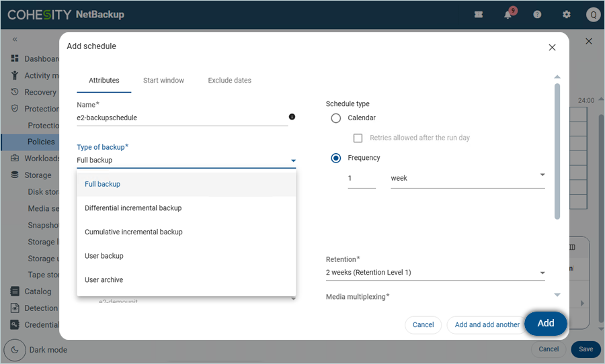Click Add and add another button
Viewport: 605px width, 364px height.
click(x=487, y=325)
